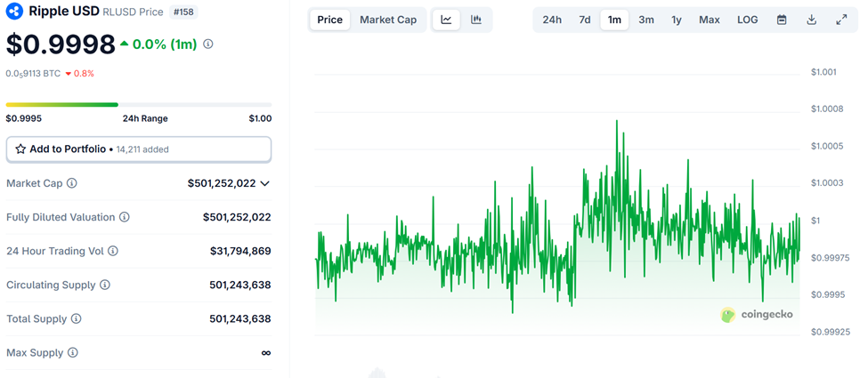This screenshot has width=868, height=378.
Task: Click the line chart view icon
Action: coord(446,20)
